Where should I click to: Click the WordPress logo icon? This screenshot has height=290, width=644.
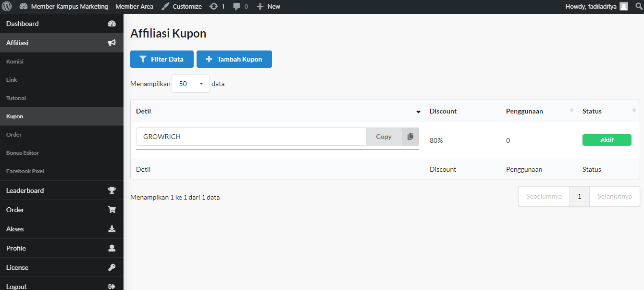7,7
